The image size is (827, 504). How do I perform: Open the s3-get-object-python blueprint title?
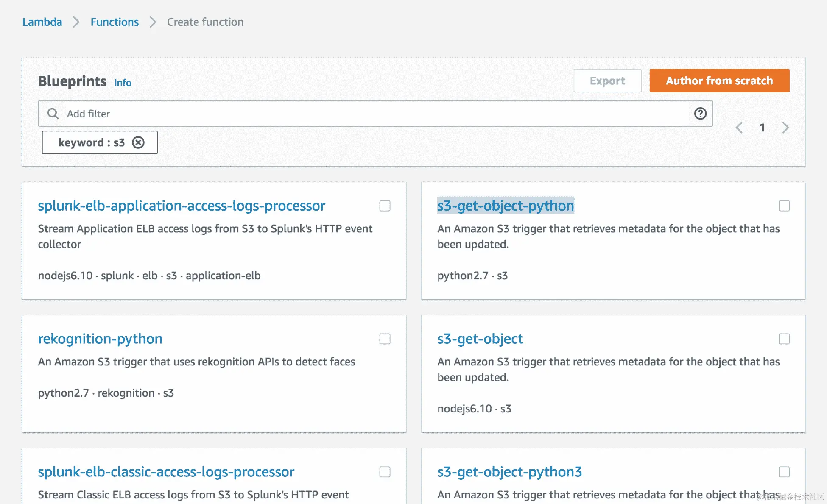pos(506,206)
